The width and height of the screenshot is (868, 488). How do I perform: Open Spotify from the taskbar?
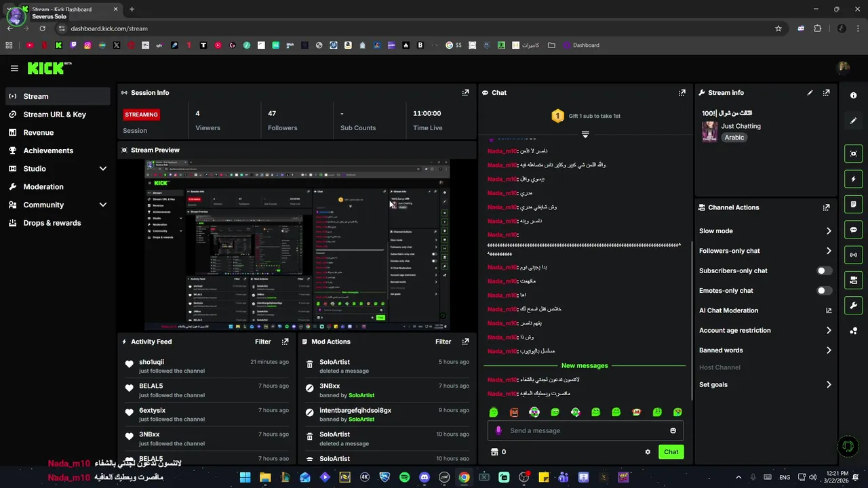tap(405, 477)
